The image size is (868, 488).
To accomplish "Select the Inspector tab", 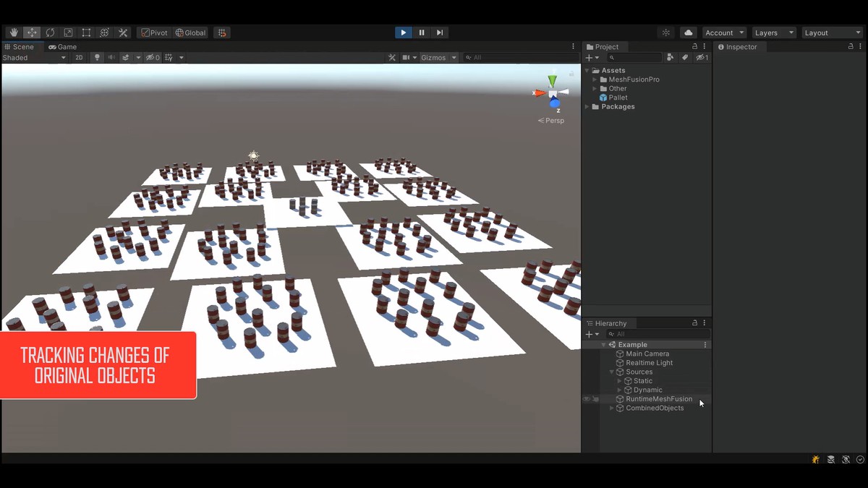I will pyautogui.click(x=738, y=46).
